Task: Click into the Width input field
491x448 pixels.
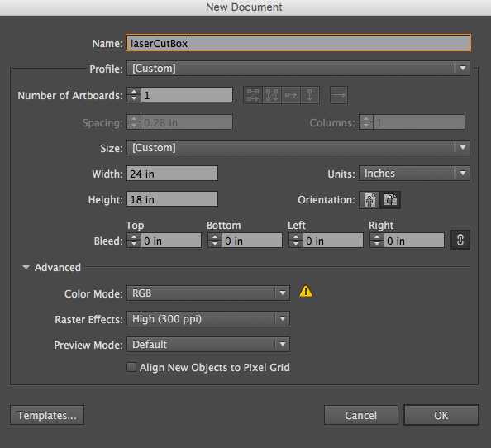Action: 172,174
